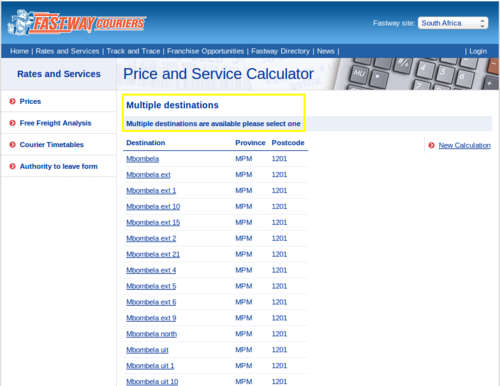Click the Login link in the top bar
This screenshot has height=386, width=500.
click(478, 51)
